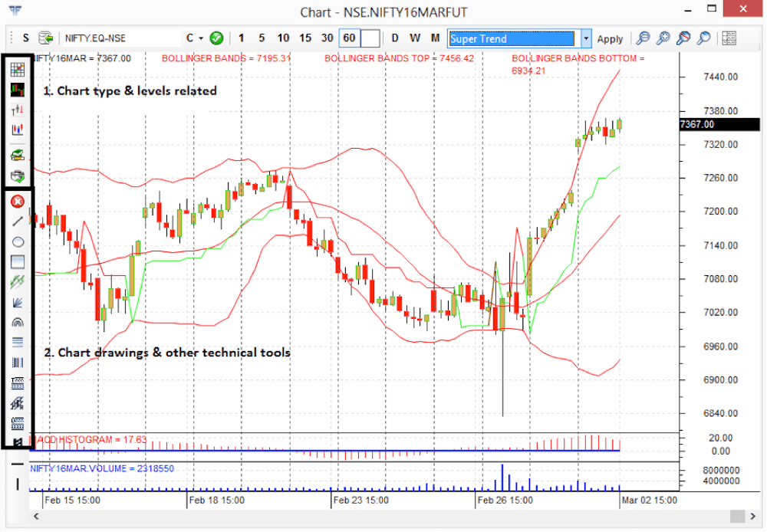Select the ellipse drawing tool

pyautogui.click(x=18, y=241)
